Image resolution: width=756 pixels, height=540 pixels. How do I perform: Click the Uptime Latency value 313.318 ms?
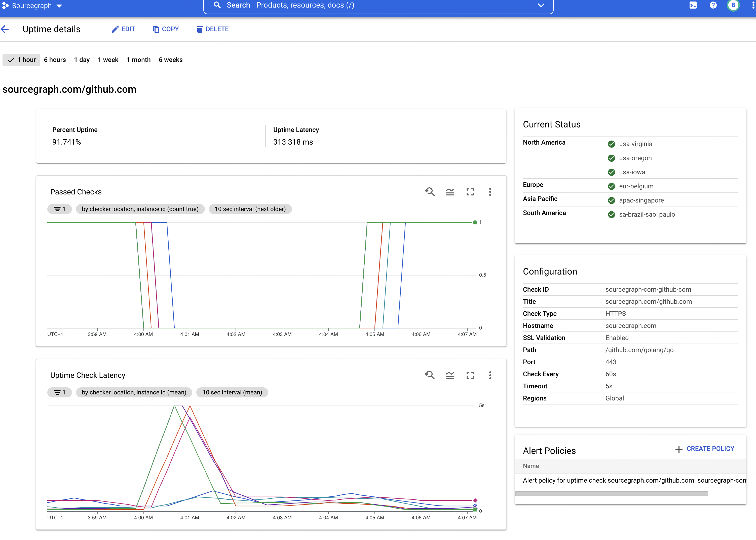[293, 142]
